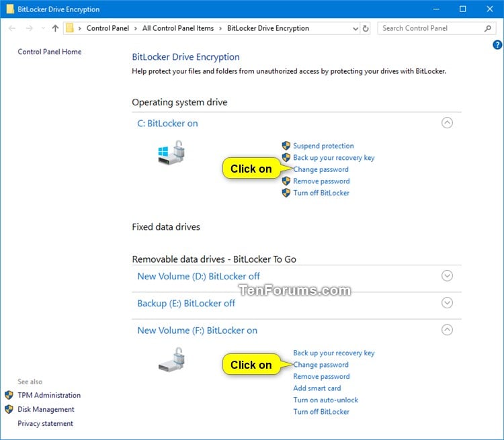Image resolution: width=504 pixels, height=440 pixels.
Task: Turn off BitLocker for the C: drive
Action: pyautogui.click(x=321, y=193)
